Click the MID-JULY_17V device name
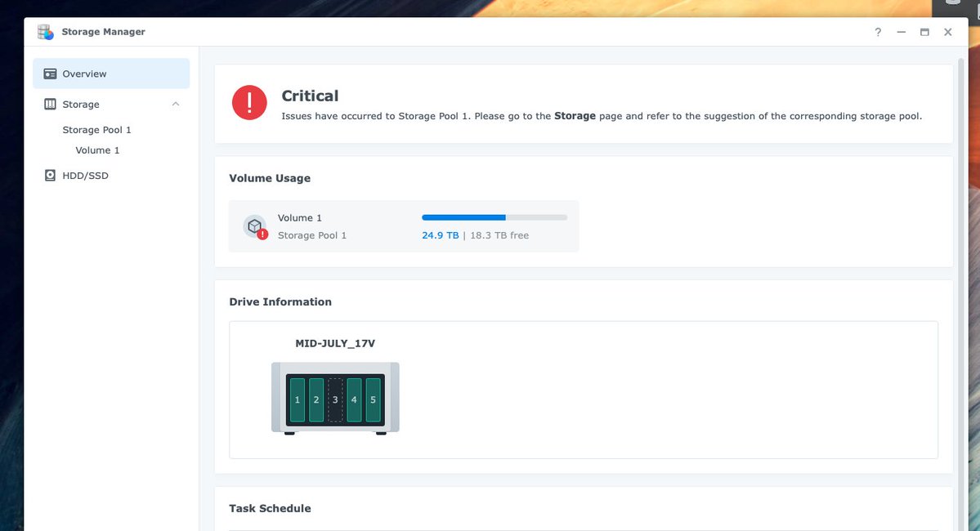The width and height of the screenshot is (980, 531). [x=335, y=344]
